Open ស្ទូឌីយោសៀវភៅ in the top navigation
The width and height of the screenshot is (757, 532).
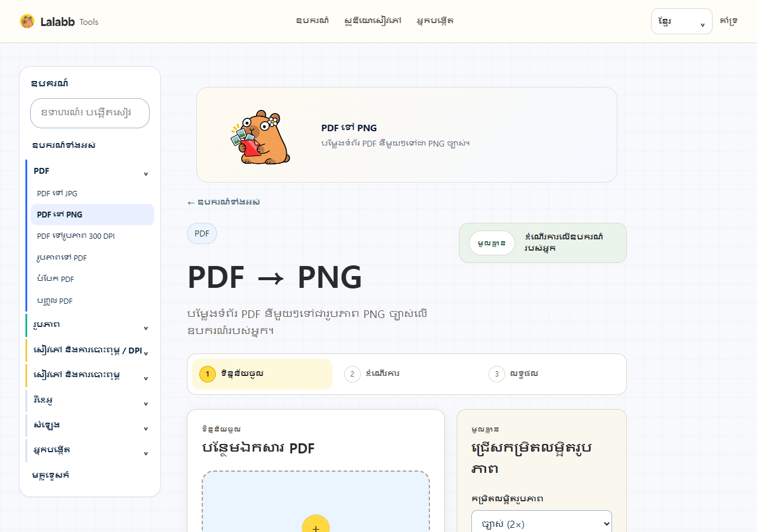click(x=373, y=21)
